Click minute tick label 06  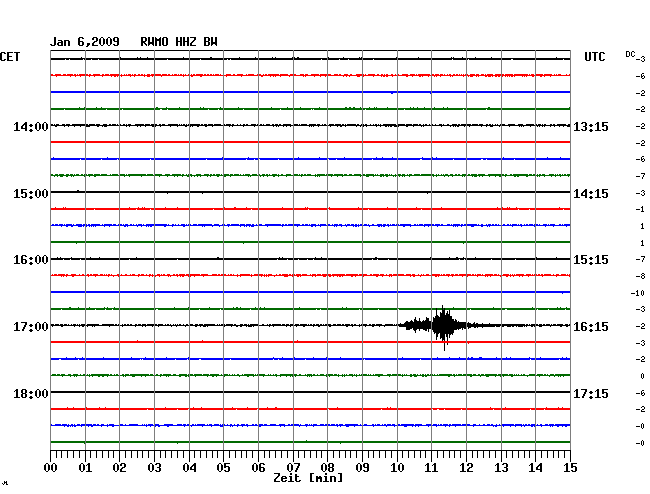coord(258,467)
